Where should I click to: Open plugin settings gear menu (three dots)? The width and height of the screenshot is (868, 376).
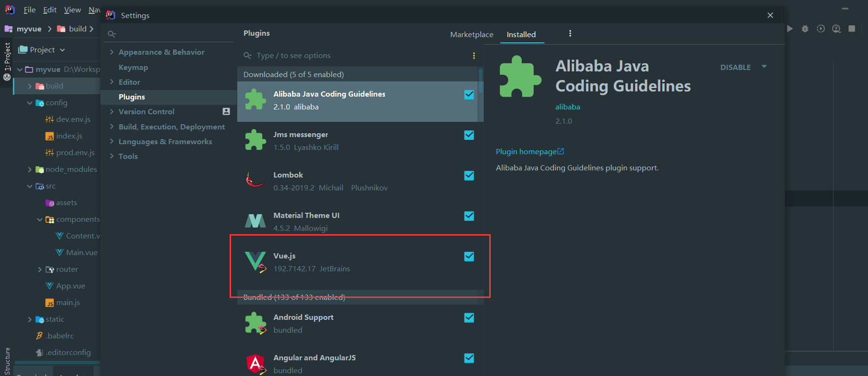coord(570,33)
